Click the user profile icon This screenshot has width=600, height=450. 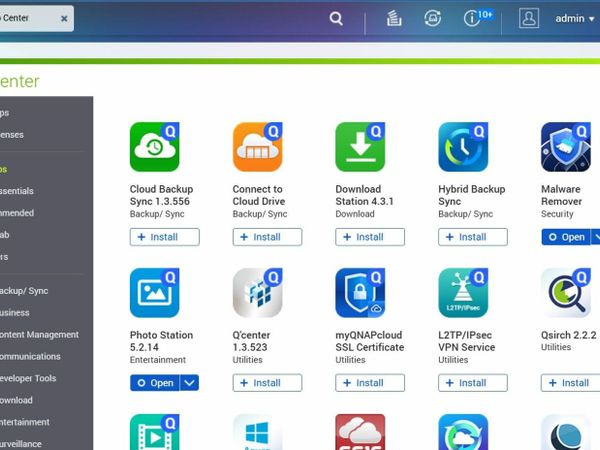(529, 18)
